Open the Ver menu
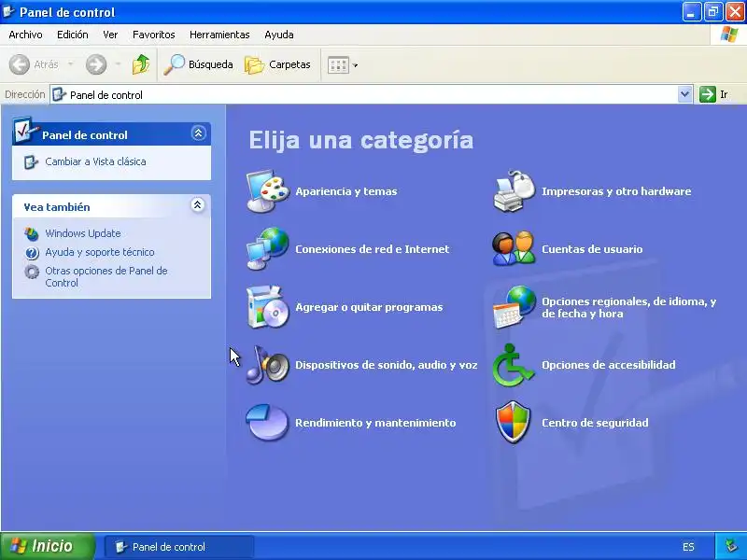This screenshot has width=747, height=560. click(x=110, y=35)
